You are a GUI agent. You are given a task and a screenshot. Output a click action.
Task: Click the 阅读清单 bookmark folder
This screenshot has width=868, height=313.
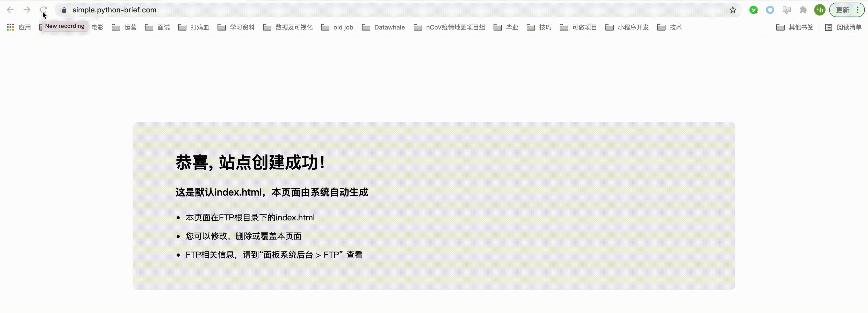(x=844, y=27)
